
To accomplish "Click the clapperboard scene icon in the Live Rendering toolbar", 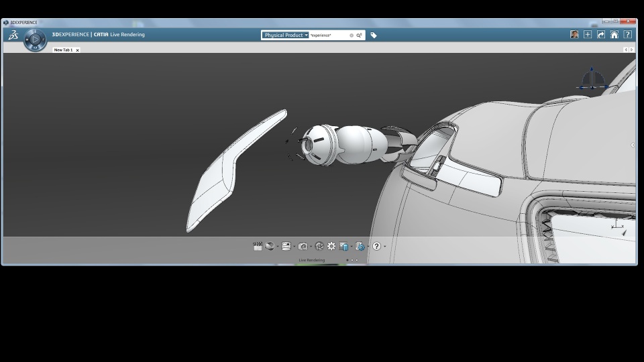I will pos(258,246).
